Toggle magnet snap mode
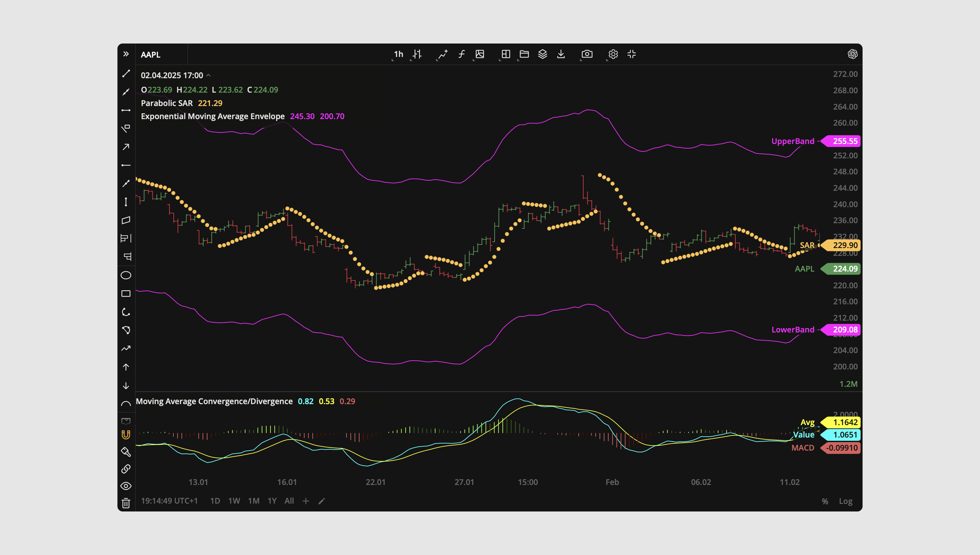 pos(126,435)
